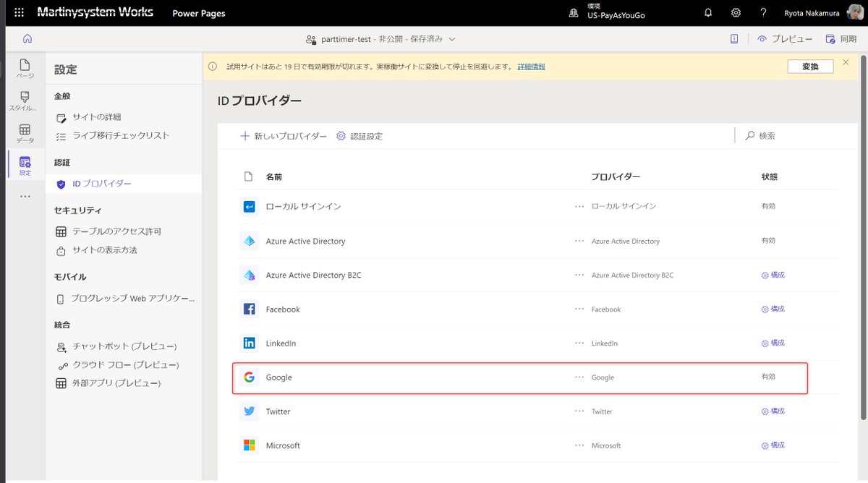Open more options for Facebook row
The width and height of the screenshot is (868, 483).
579,309
